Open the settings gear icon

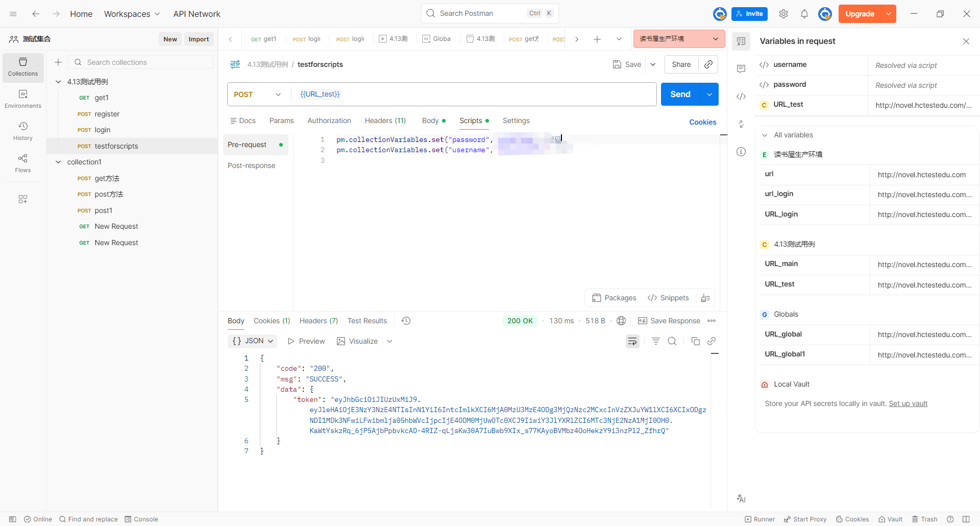click(783, 14)
